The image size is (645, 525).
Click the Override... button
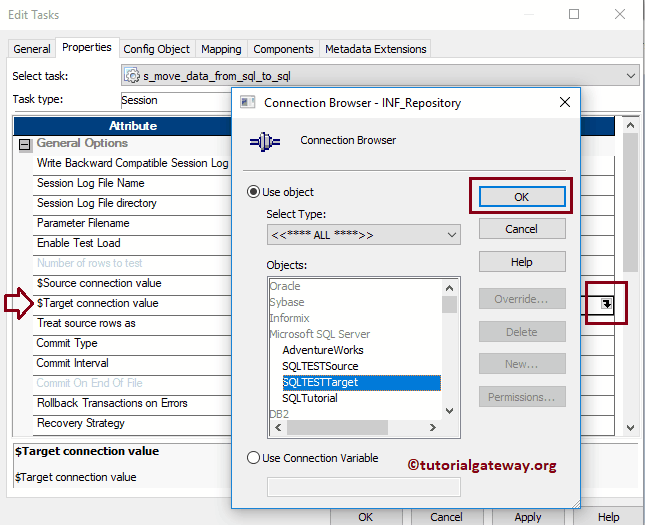(522, 299)
